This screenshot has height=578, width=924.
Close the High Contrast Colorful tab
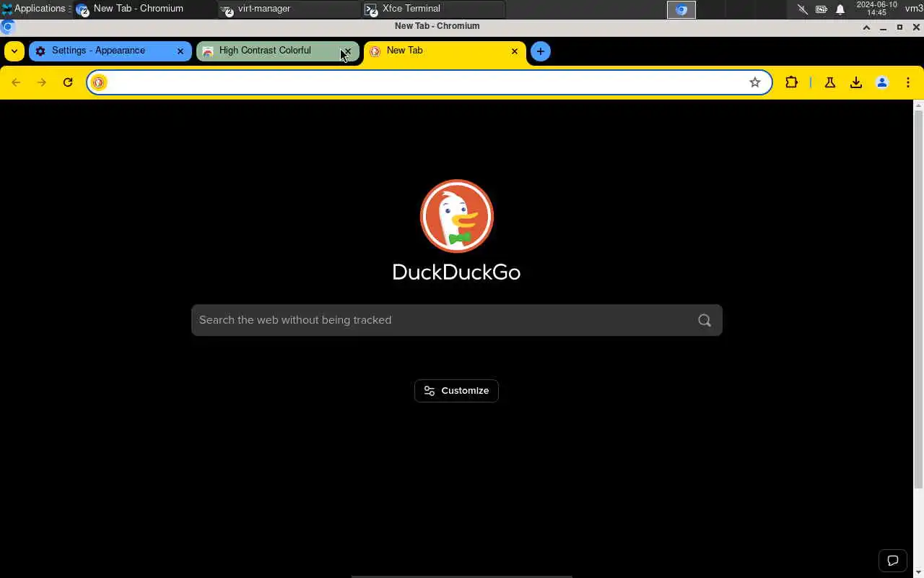(347, 51)
